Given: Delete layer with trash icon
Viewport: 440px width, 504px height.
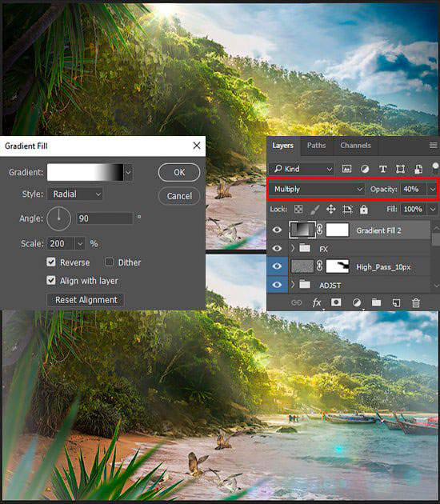Looking at the screenshot, I should (x=416, y=302).
